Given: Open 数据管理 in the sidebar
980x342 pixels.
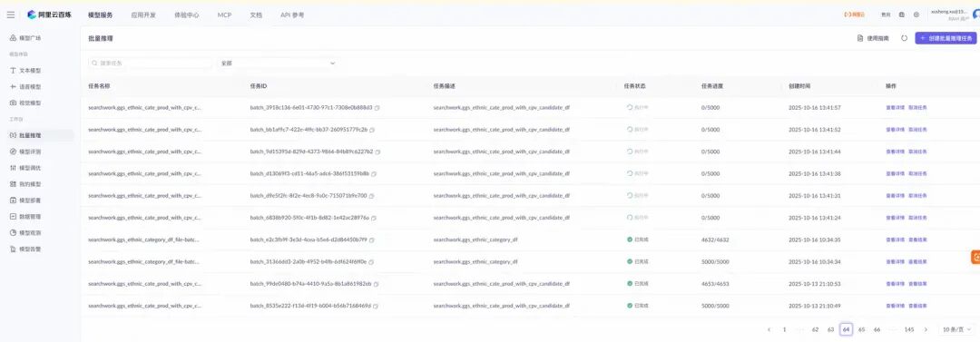Looking at the screenshot, I should point(25,216).
